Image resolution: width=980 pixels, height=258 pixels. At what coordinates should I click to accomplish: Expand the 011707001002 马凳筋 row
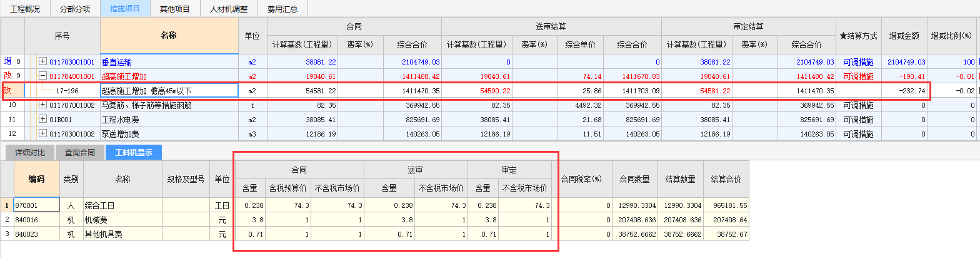pos(42,105)
